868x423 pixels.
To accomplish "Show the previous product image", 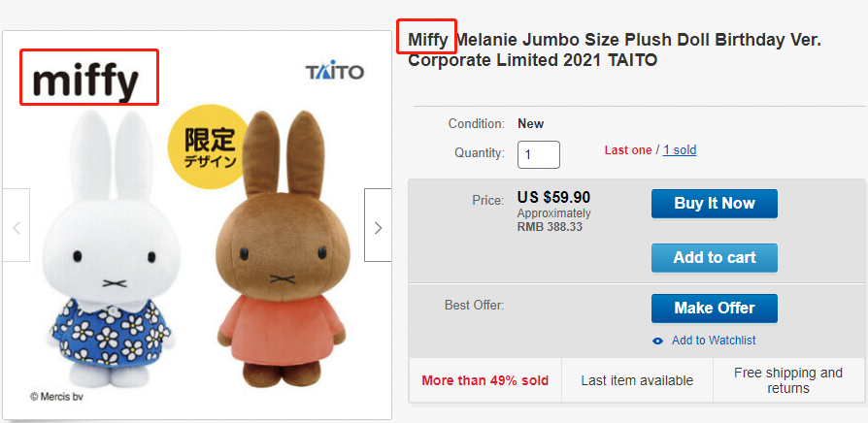I will (x=16, y=227).
